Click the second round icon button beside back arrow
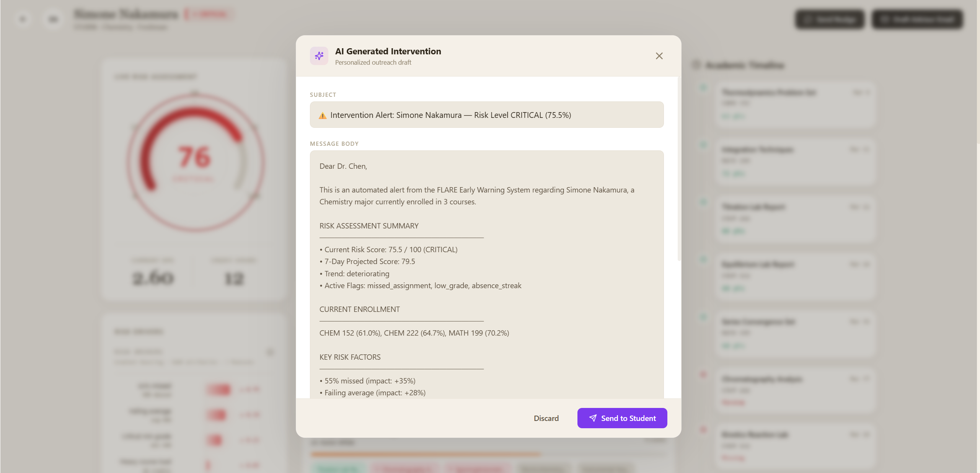 coord(53,19)
